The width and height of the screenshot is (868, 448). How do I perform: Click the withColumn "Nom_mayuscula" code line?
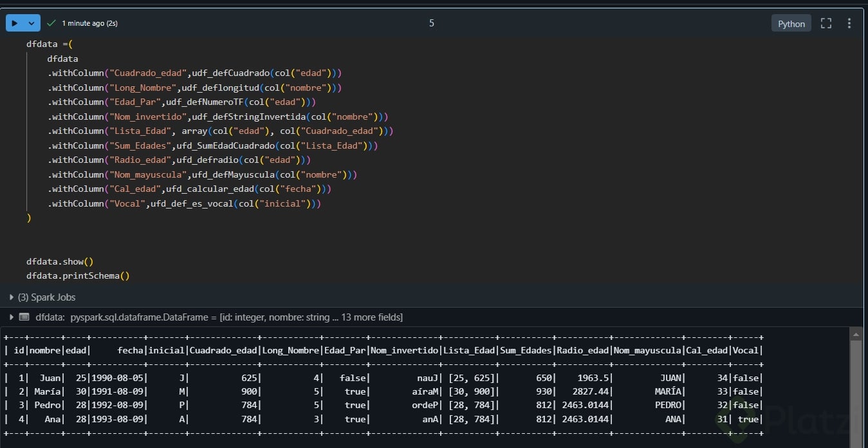point(202,174)
